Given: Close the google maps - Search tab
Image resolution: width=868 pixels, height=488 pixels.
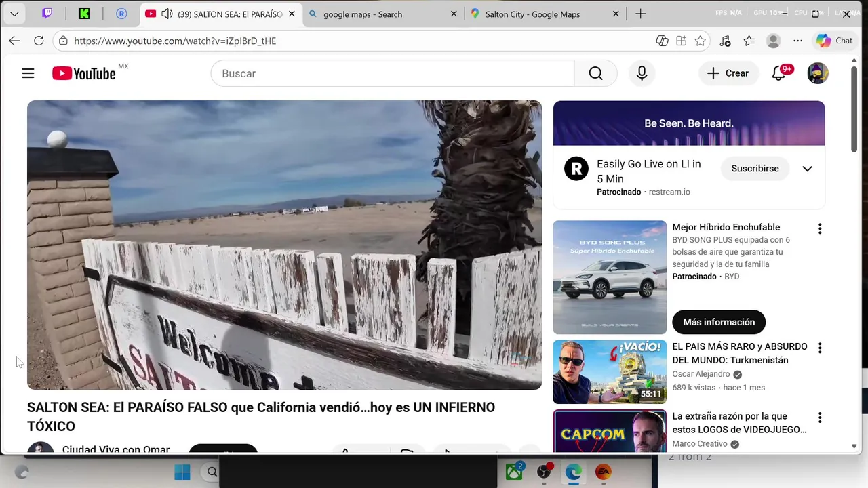Looking at the screenshot, I should [x=454, y=14].
